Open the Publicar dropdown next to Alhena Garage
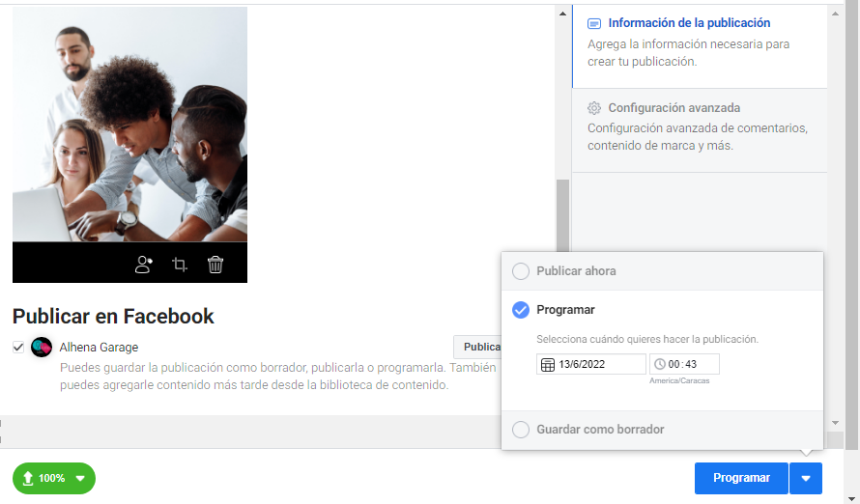 click(478, 348)
